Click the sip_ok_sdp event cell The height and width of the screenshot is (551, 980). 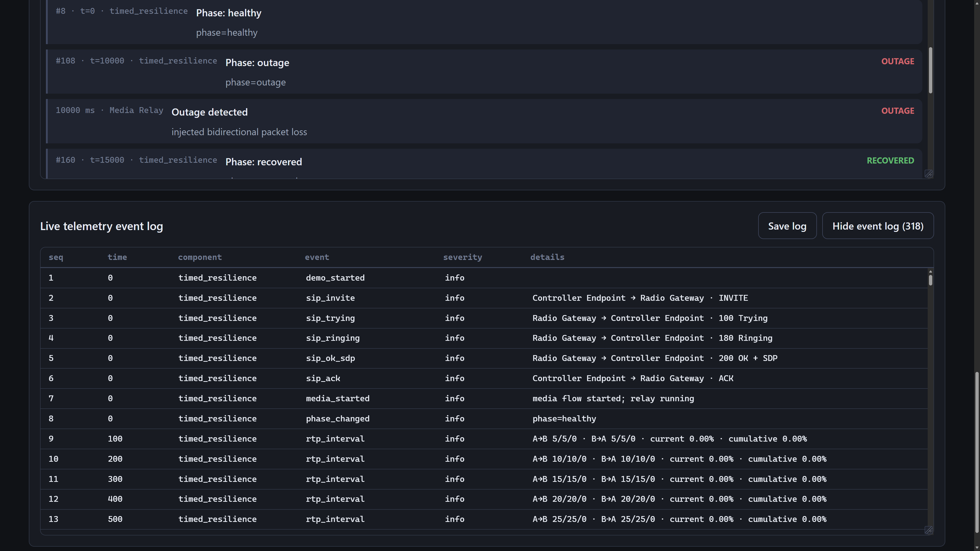330,358
